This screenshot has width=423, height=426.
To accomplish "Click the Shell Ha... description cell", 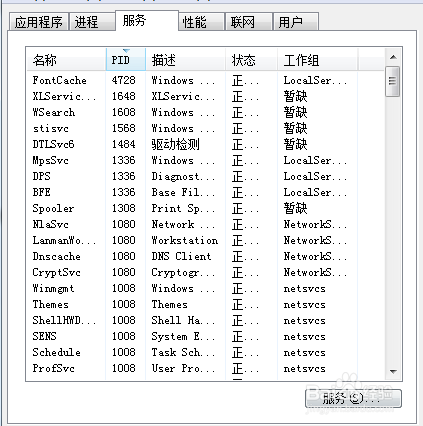I will point(183,320).
